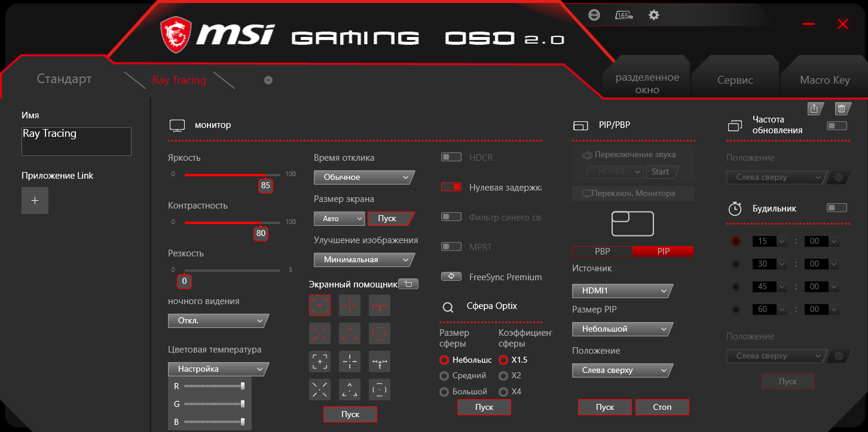This screenshot has height=432, width=868.
Task: Choose the Большой sphere size option
Action: point(444,392)
